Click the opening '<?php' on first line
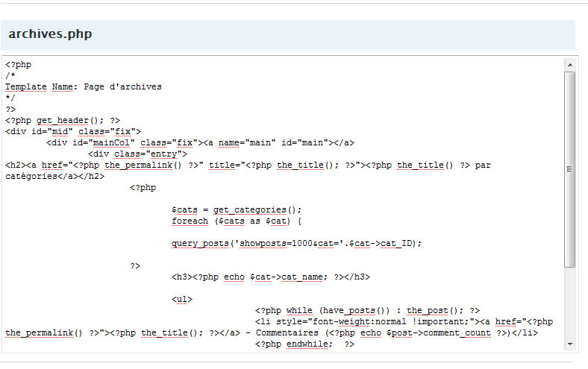This screenshot has width=588, height=369. click(19, 65)
